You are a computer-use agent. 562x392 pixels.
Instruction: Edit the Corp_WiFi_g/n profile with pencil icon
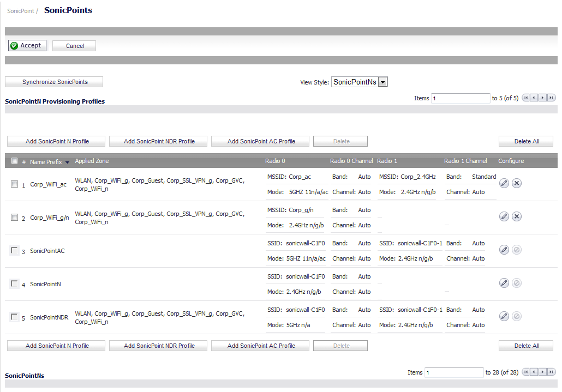point(504,216)
